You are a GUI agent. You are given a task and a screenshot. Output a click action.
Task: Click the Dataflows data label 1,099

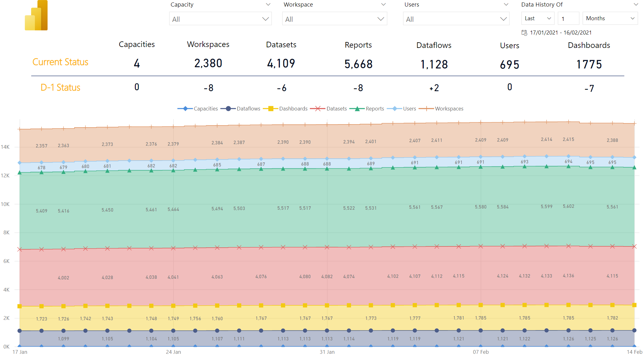point(64,339)
